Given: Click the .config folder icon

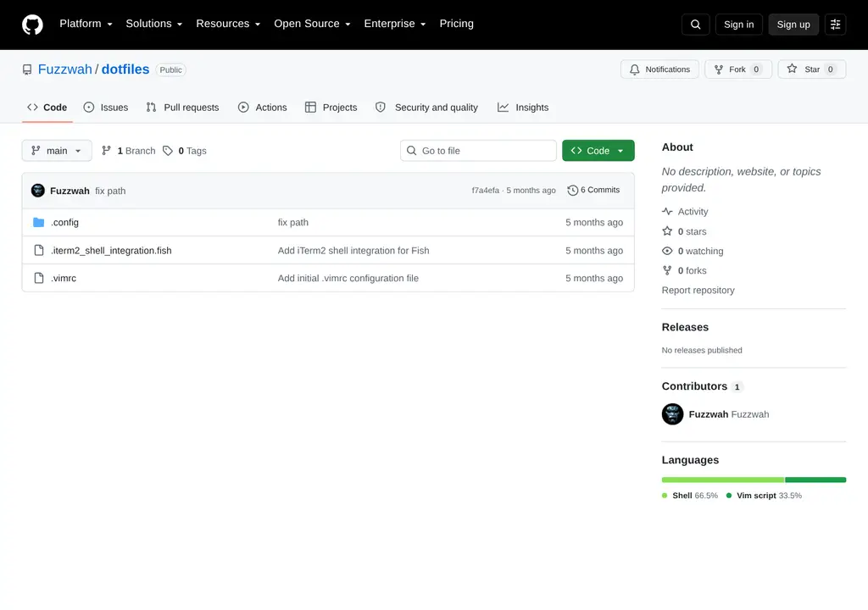Looking at the screenshot, I should (x=39, y=223).
